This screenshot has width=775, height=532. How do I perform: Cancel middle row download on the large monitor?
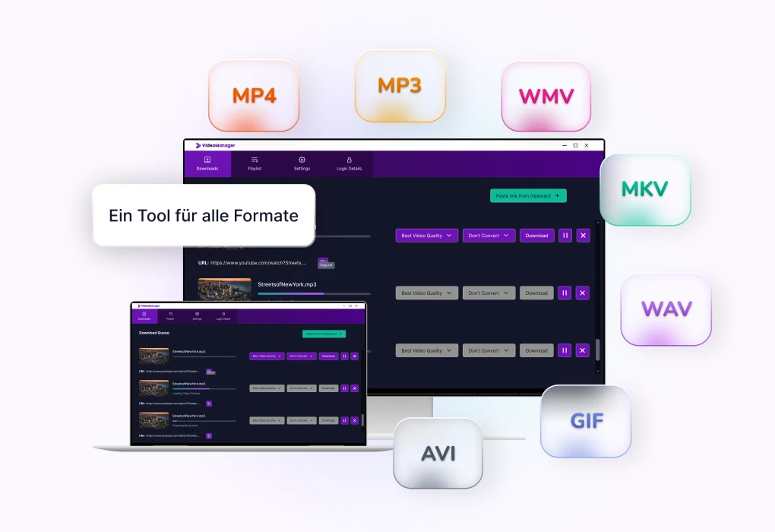coord(583,293)
